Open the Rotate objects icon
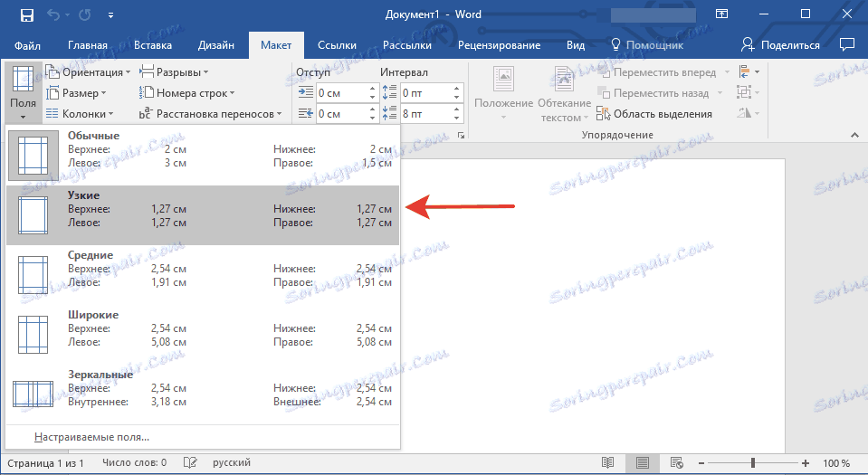This screenshot has height=475, width=868. (748, 113)
